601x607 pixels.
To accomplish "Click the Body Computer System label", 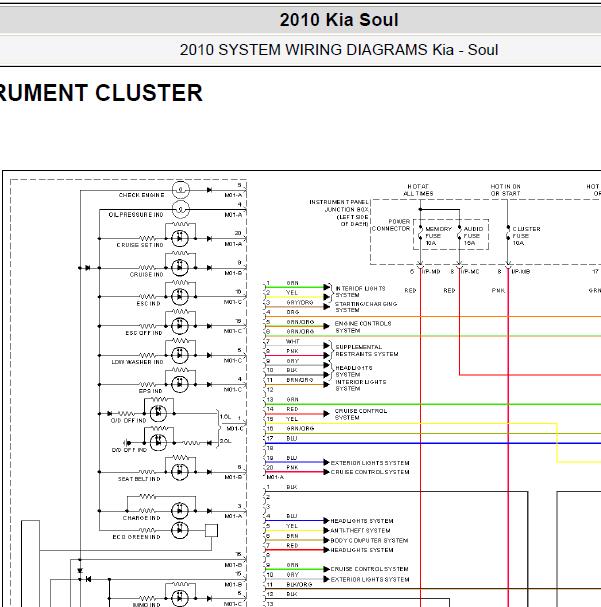I will point(369,540).
